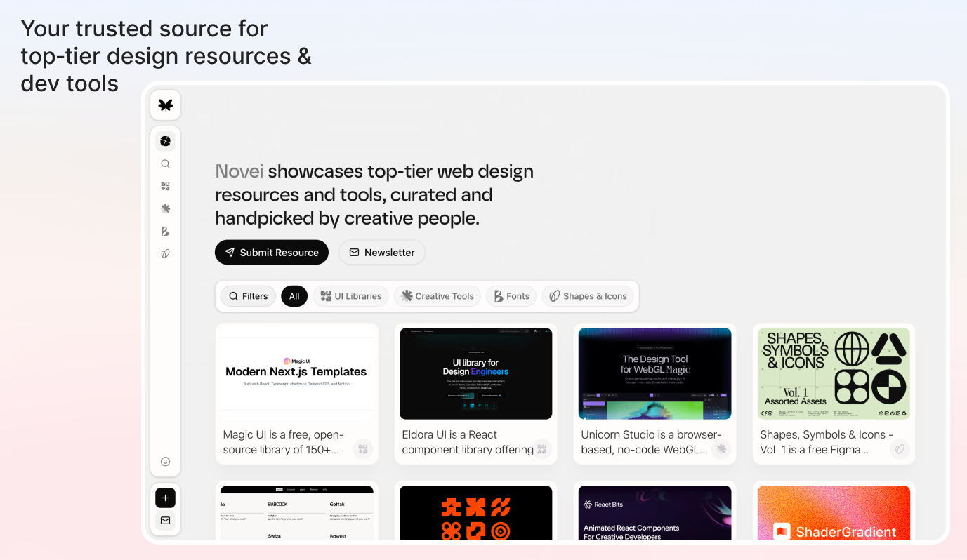967x560 pixels.
Task: Open Fonts using the sidebar B icon
Action: pyautogui.click(x=165, y=231)
